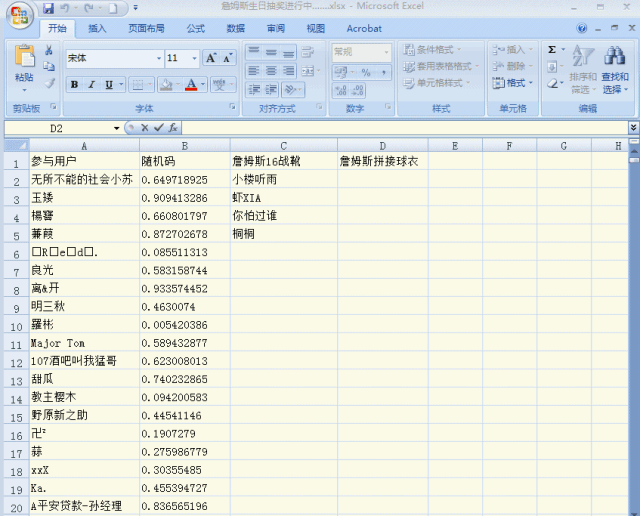Switch to 公式 tab
Viewport: 640px width, 516px height.
click(x=196, y=28)
